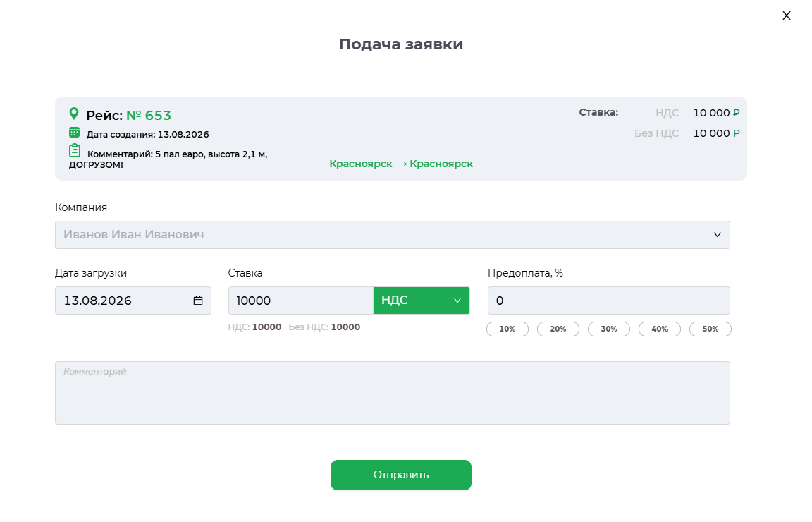Click the 'Дата создания: 13.08.2026' text
The width and height of the screenshot is (812, 522).
point(147,134)
